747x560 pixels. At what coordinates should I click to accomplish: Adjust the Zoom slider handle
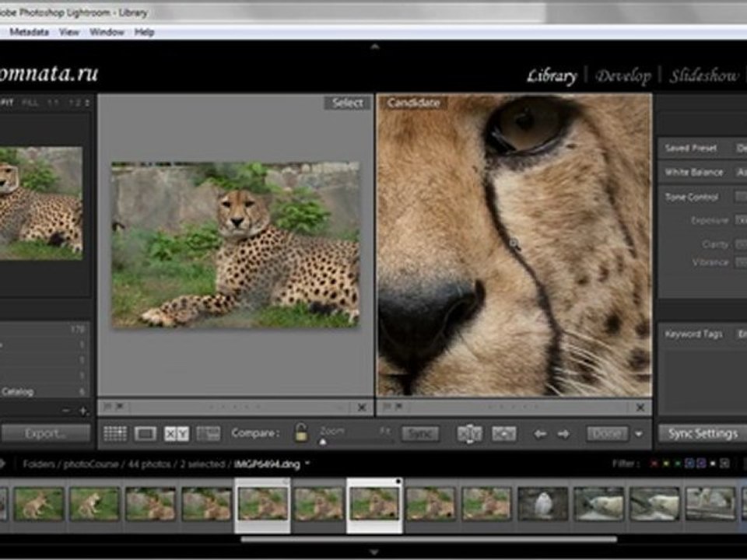[x=323, y=441]
